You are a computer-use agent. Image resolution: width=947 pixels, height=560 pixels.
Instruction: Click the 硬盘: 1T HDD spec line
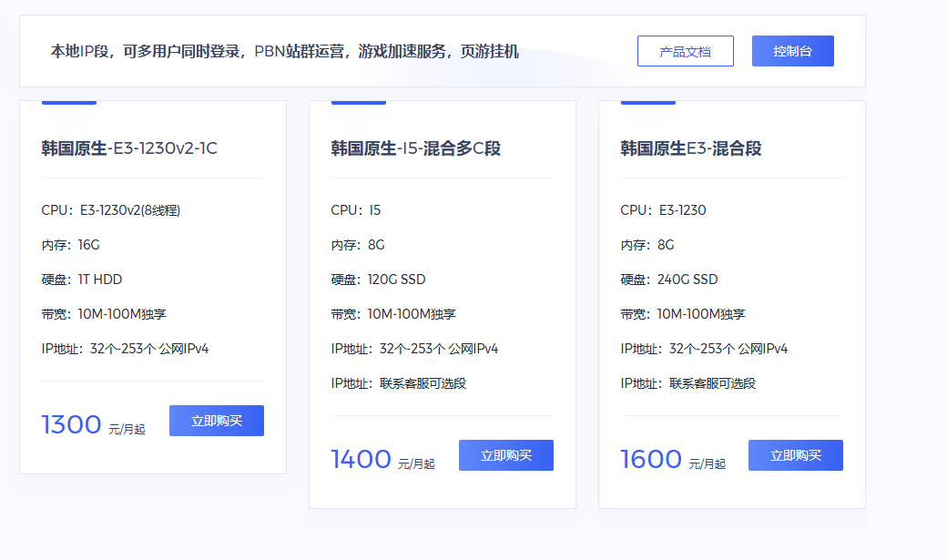(x=81, y=280)
